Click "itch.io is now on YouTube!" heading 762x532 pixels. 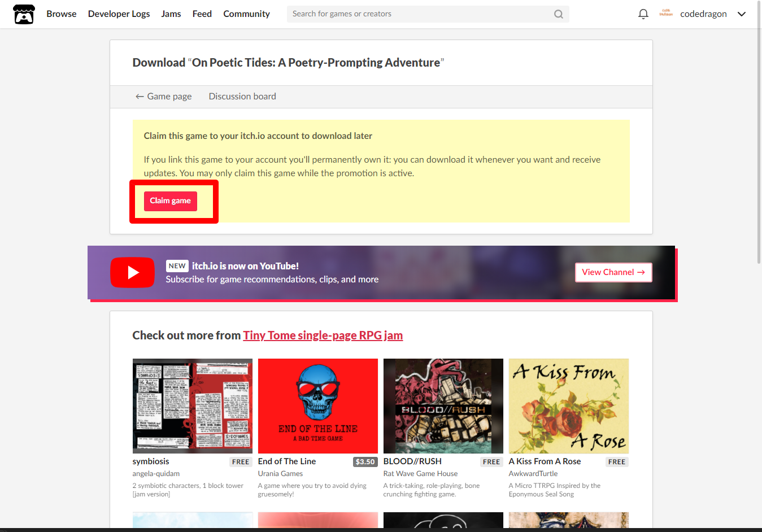pyautogui.click(x=245, y=266)
